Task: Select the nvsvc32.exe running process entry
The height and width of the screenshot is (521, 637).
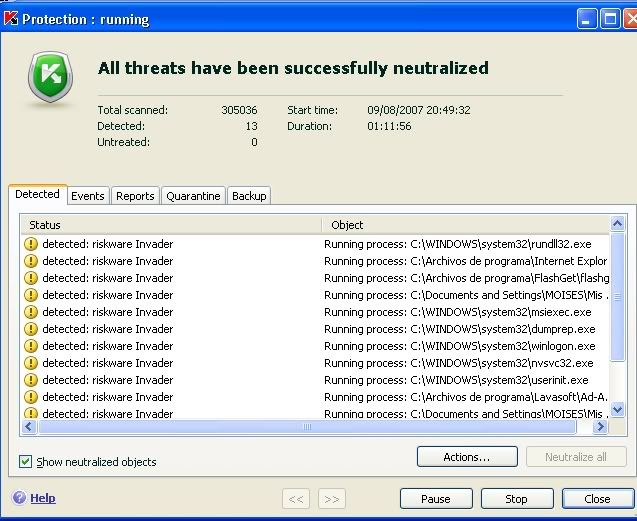Action: point(315,363)
